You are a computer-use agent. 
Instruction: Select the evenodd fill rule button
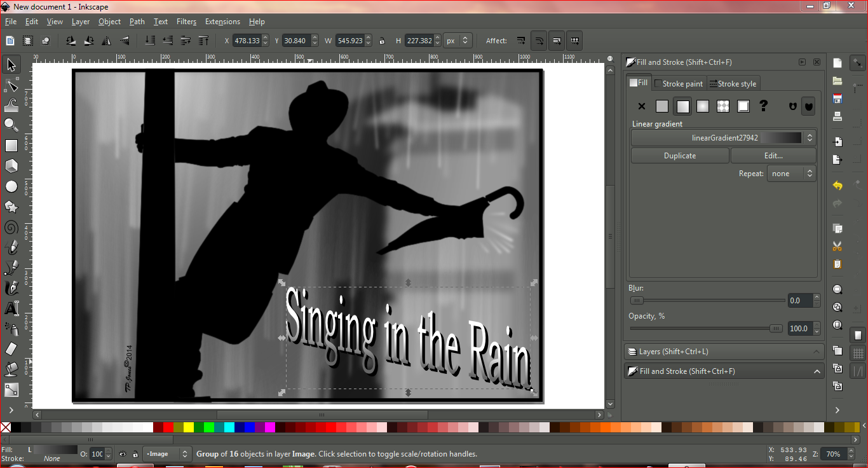[792, 107]
